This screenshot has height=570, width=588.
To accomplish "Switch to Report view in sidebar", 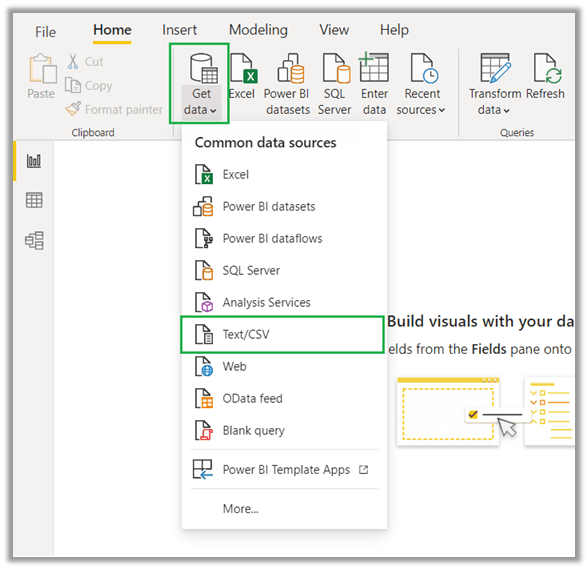I will click(x=34, y=161).
